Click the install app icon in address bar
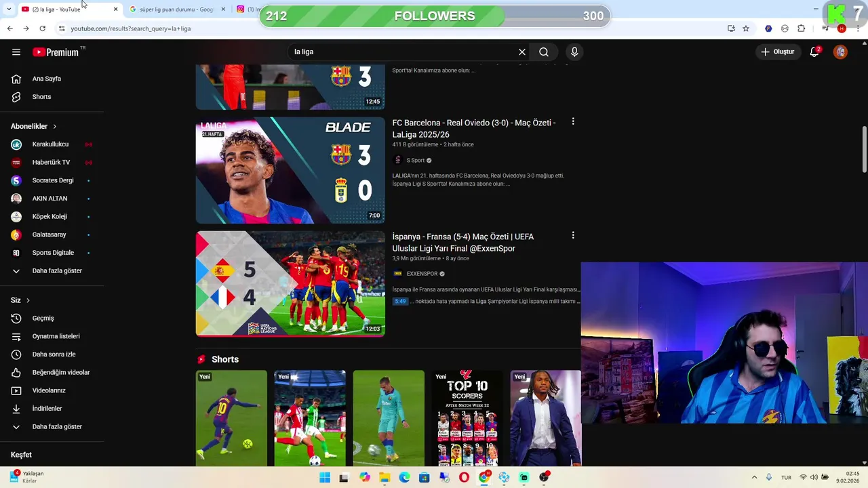 point(731,28)
